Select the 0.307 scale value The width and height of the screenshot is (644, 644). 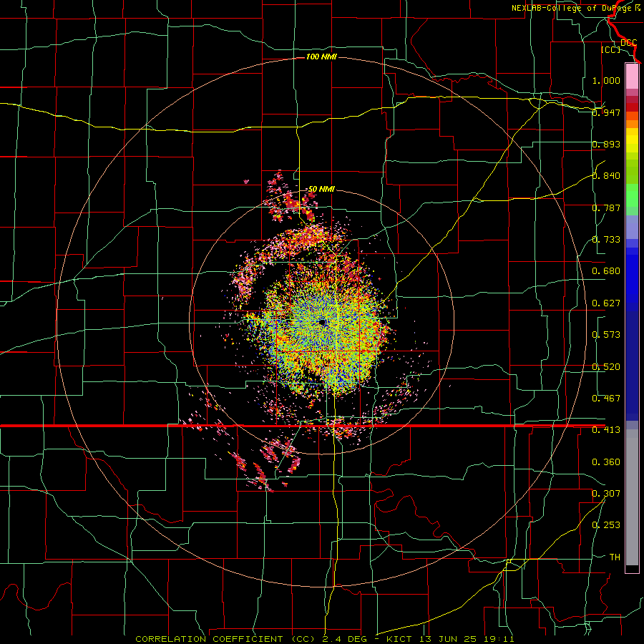[606, 494]
